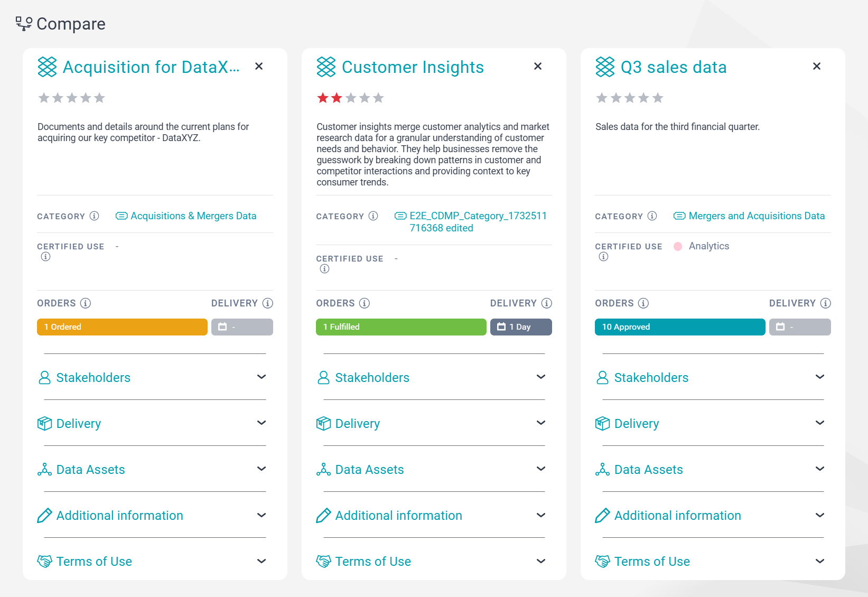Click Delivery info icon in Acquisition card

(268, 303)
